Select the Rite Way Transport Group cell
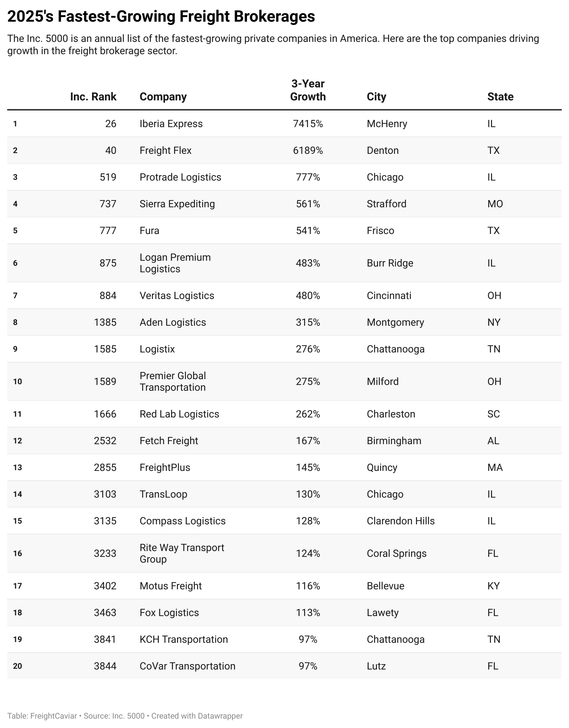569x728 pixels. pyautogui.click(x=182, y=553)
